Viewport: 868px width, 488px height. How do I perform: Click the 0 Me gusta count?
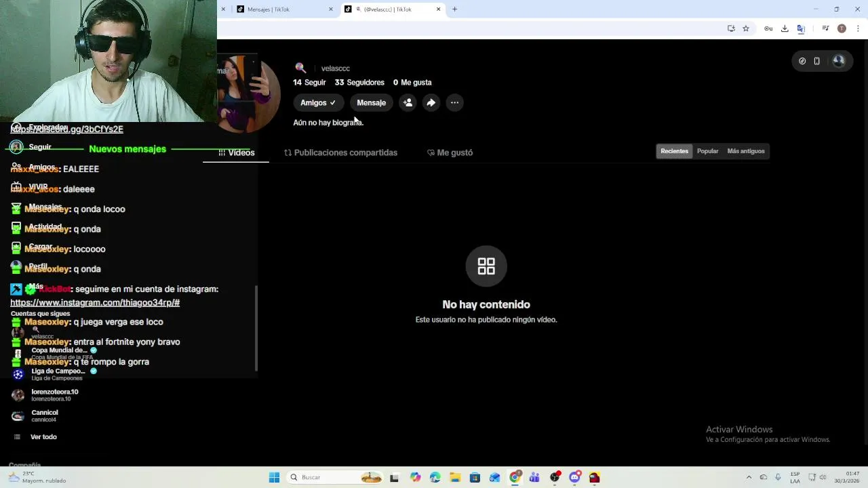[412, 83]
